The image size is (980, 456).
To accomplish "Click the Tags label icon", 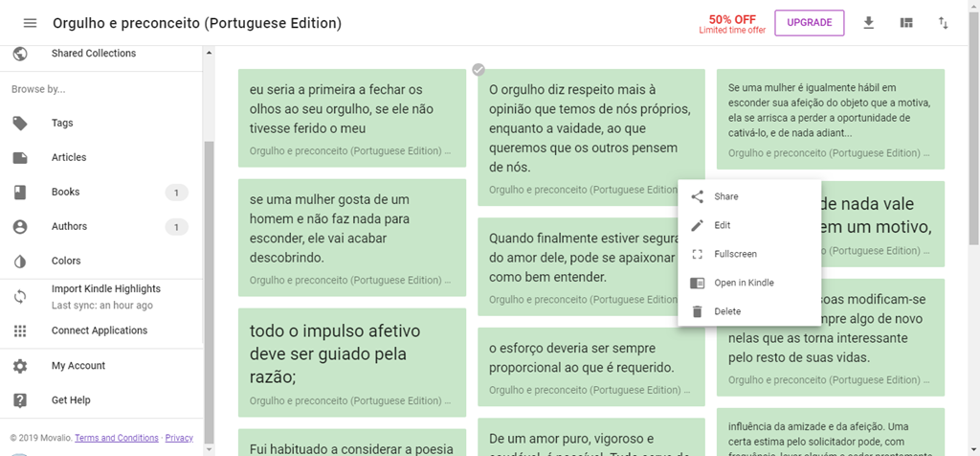I will [x=20, y=124].
